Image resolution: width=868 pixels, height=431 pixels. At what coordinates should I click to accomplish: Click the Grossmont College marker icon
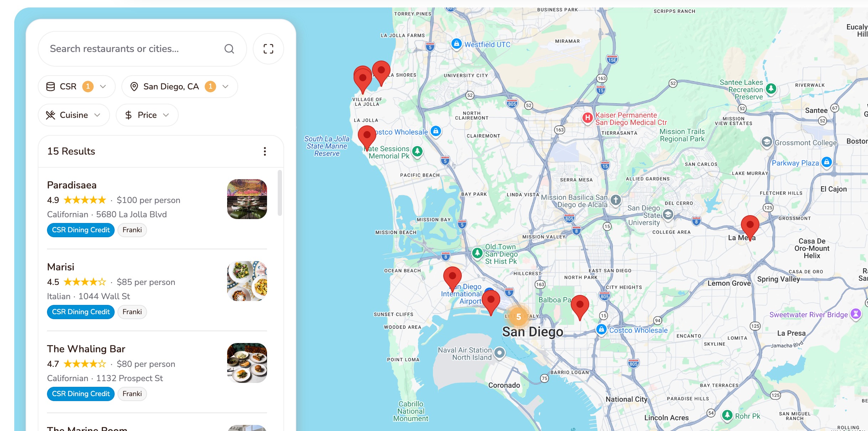pos(767,142)
